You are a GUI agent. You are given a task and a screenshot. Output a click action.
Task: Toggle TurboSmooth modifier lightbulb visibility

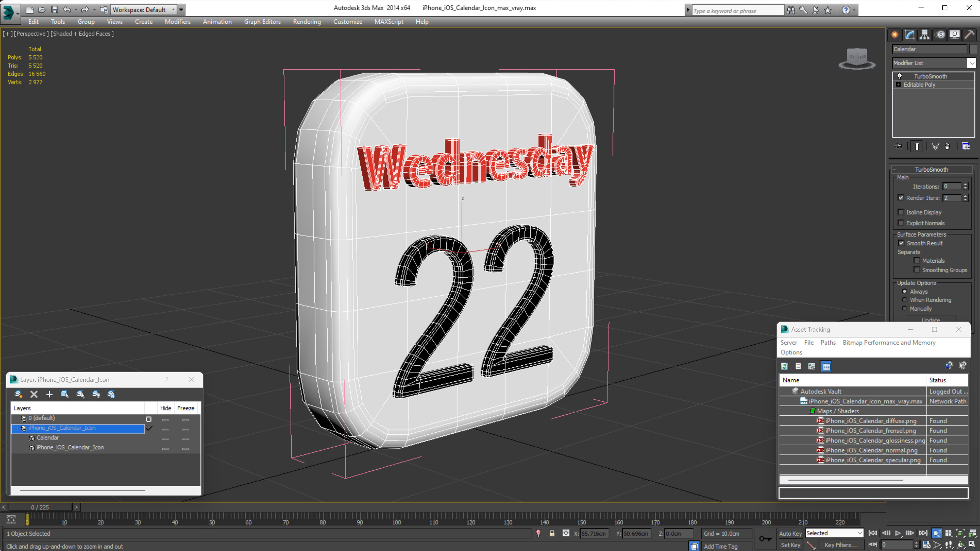pyautogui.click(x=900, y=76)
